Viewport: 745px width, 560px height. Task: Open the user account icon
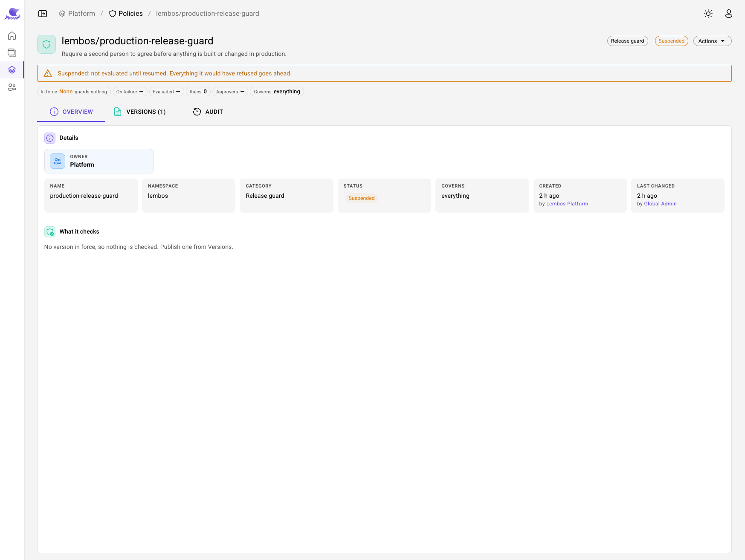click(729, 14)
